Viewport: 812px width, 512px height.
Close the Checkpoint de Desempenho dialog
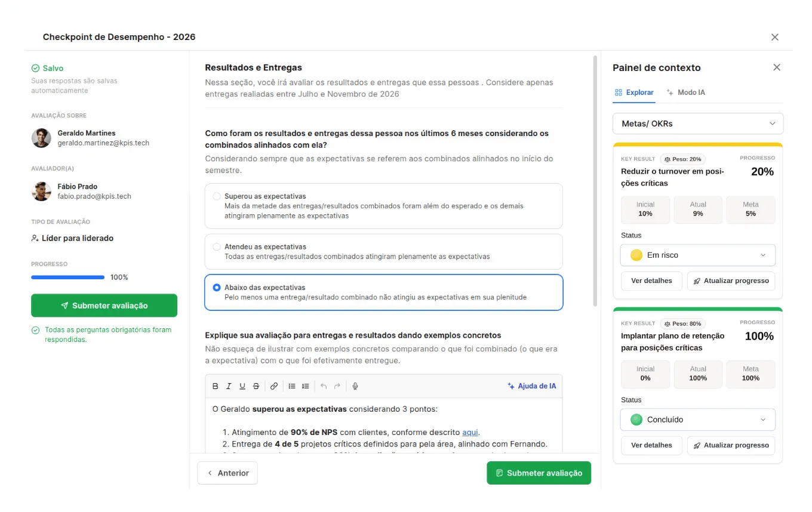(x=775, y=37)
